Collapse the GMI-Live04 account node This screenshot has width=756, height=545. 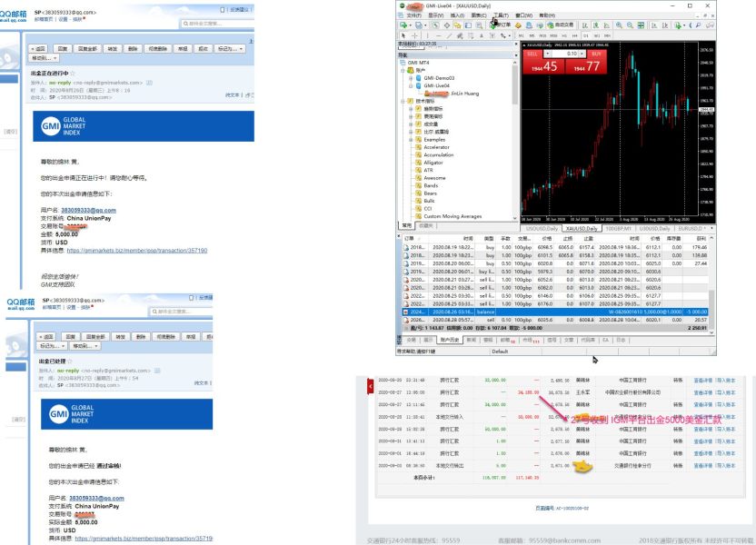[x=411, y=85]
